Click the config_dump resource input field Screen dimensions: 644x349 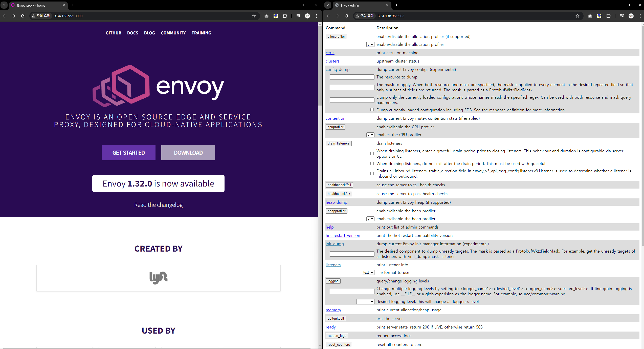click(x=352, y=77)
